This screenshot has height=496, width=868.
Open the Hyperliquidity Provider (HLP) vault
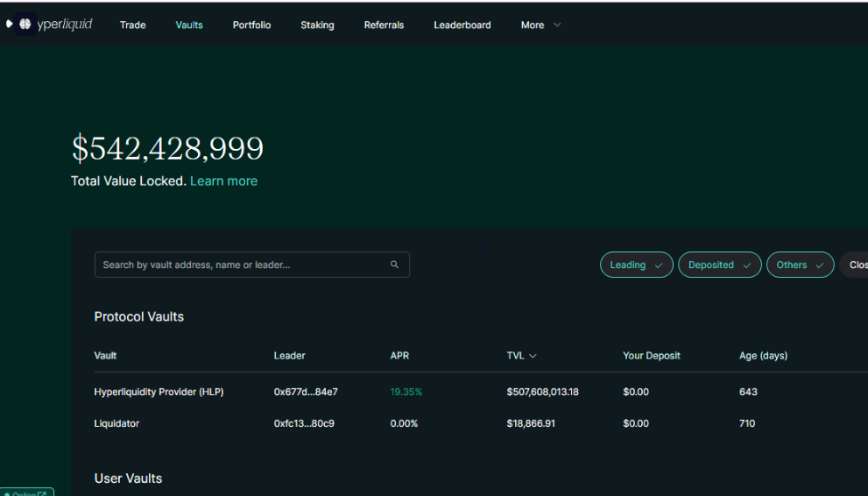[x=159, y=392]
